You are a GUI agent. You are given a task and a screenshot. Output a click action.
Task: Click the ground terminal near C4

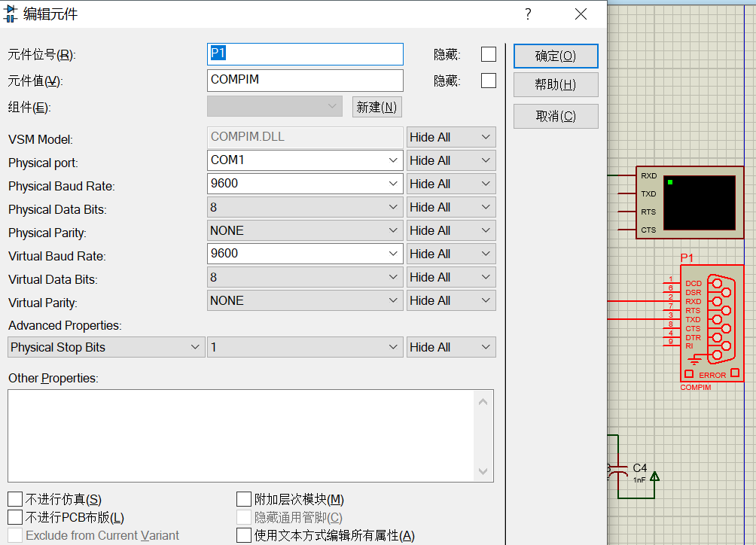654,476
